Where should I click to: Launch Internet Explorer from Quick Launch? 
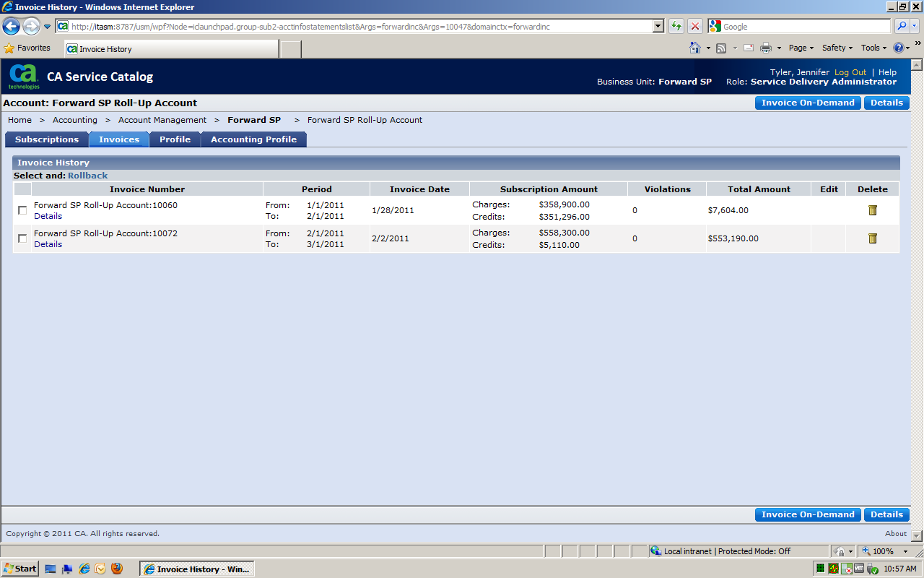pyautogui.click(x=84, y=569)
